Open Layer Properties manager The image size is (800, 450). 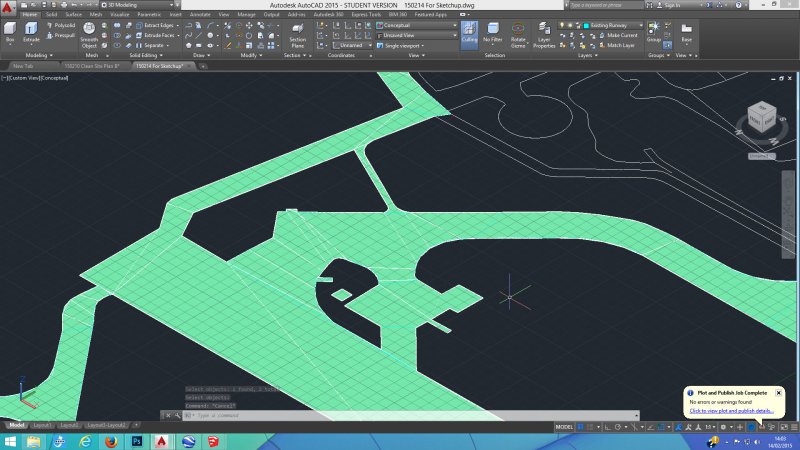pyautogui.click(x=544, y=38)
